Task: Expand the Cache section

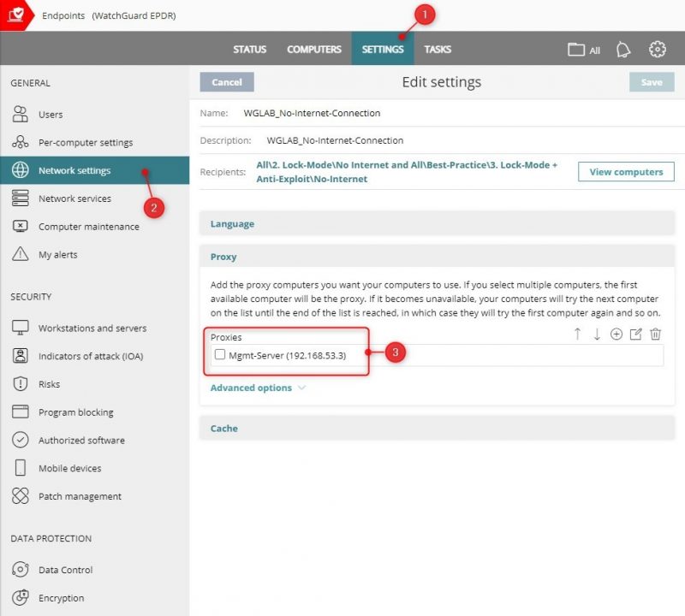Action: click(223, 428)
